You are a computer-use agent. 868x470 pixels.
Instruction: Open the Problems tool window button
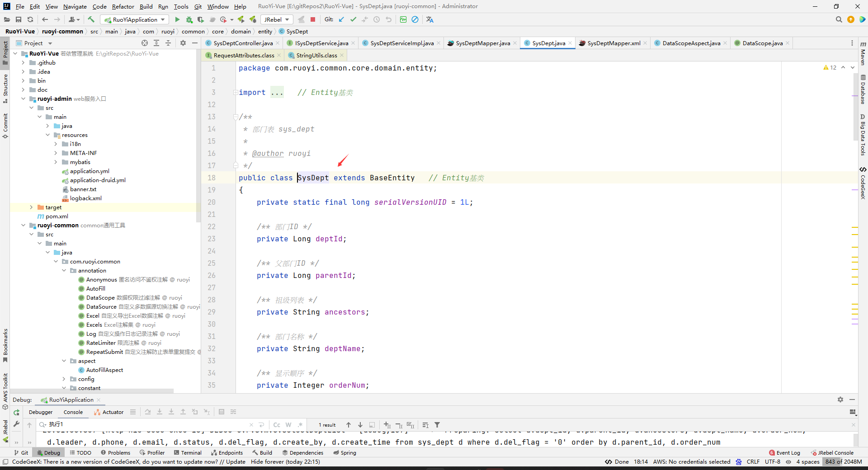(115, 452)
